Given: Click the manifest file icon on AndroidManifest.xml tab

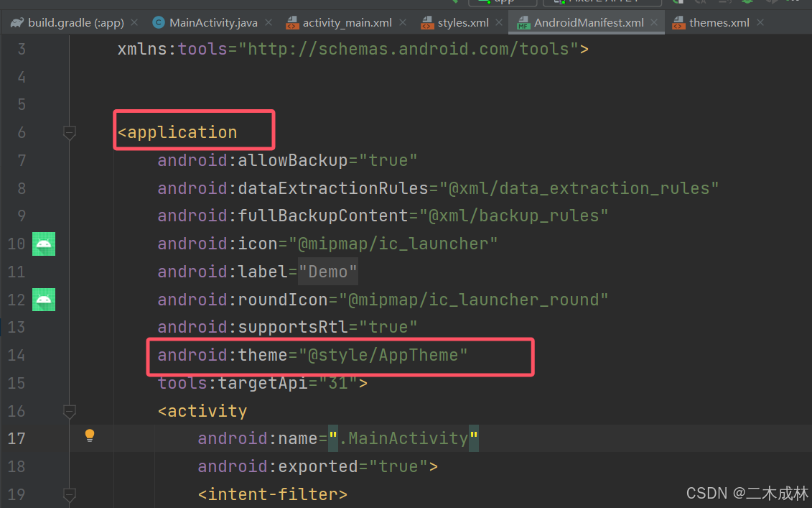Looking at the screenshot, I should click(523, 23).
